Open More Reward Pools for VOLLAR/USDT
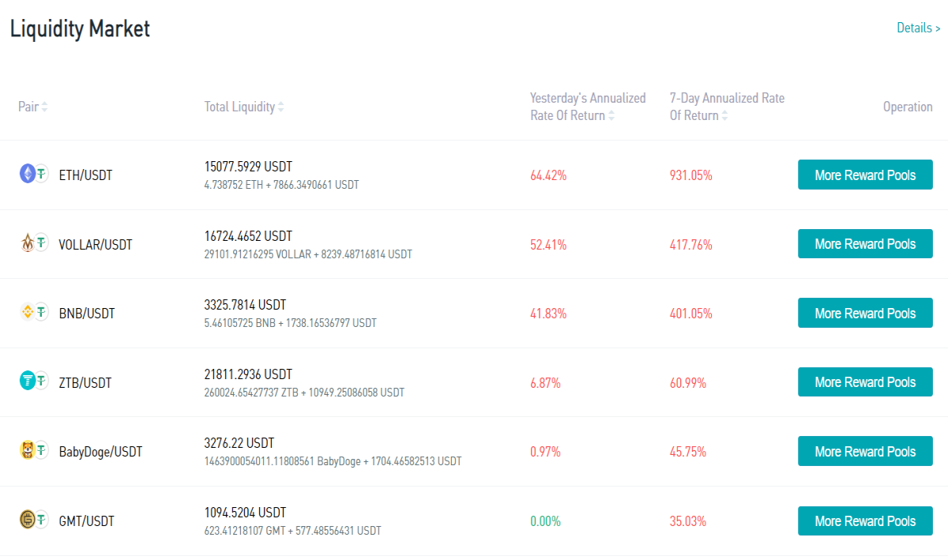The image size is (948, 560). coord(865,243)
